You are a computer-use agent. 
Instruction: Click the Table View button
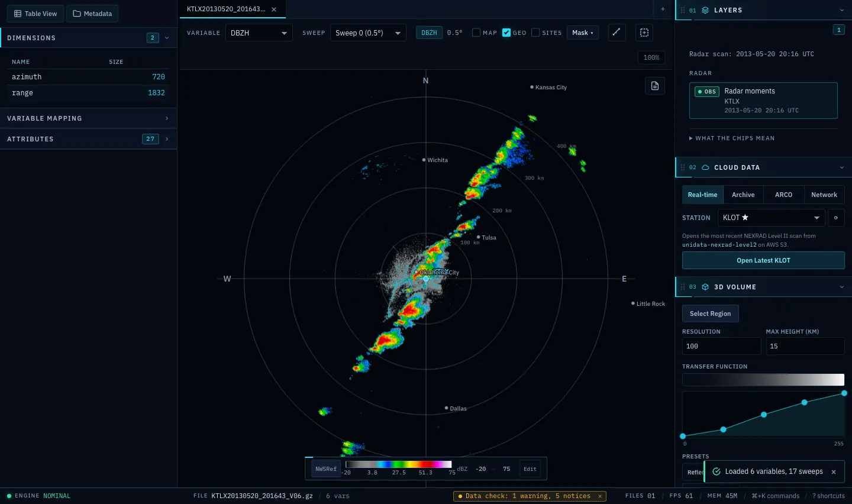click(x=35, y=14)
